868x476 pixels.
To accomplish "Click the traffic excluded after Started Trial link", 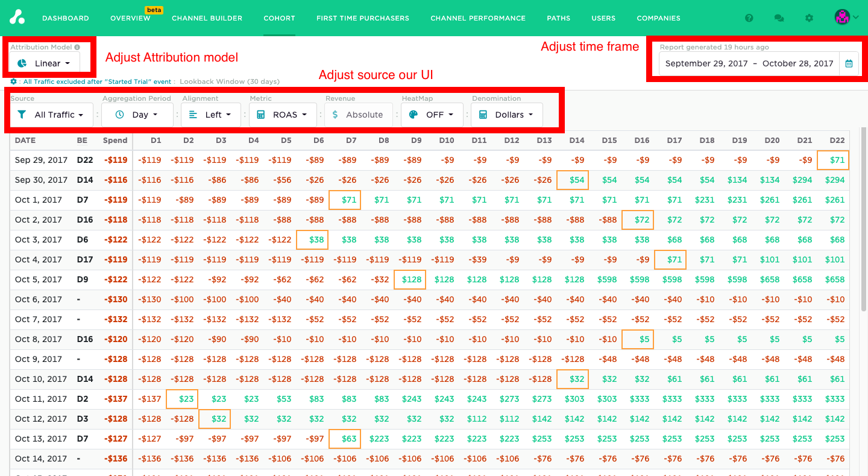I will (98, 81).
